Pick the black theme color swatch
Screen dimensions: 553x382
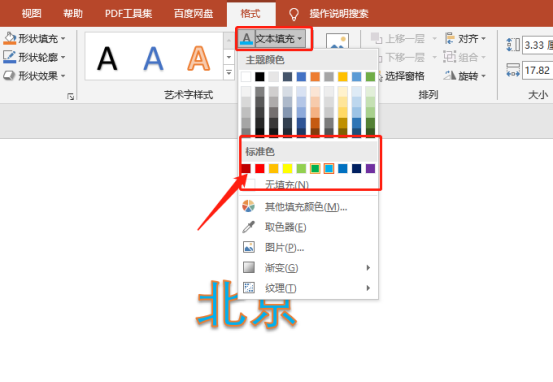tap(260, 76)
